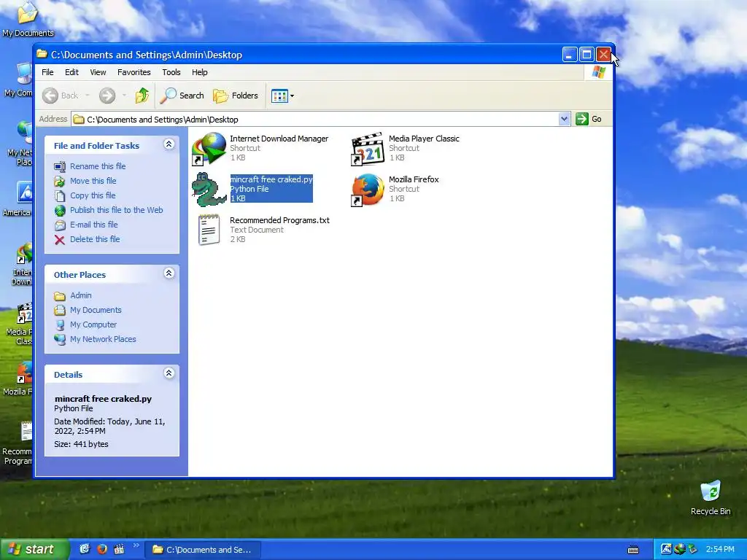Click the system tray clock 2:54 PM
The width and height of the screenshot is (747, 560).
(720, 550)
